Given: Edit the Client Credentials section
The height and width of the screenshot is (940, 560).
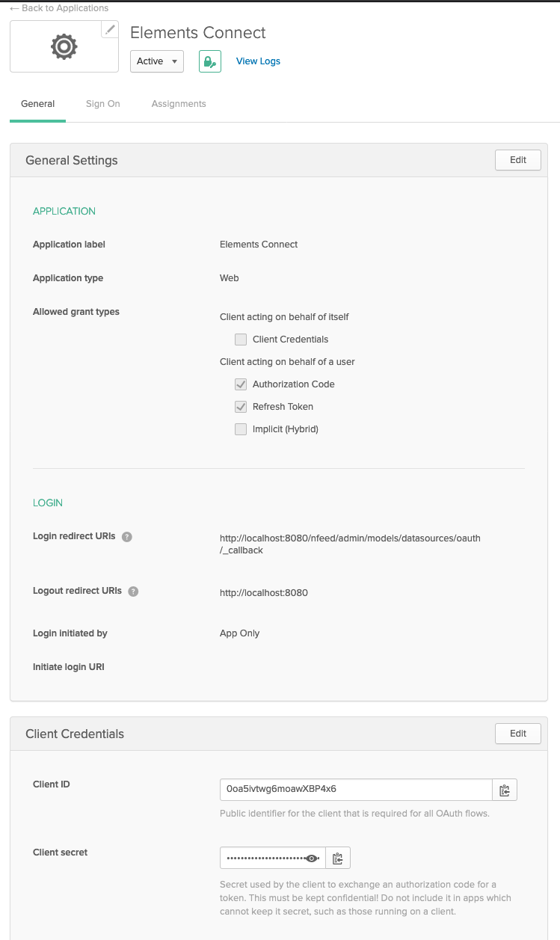Looking at the screenshot, I should click(x=517, y=734).
